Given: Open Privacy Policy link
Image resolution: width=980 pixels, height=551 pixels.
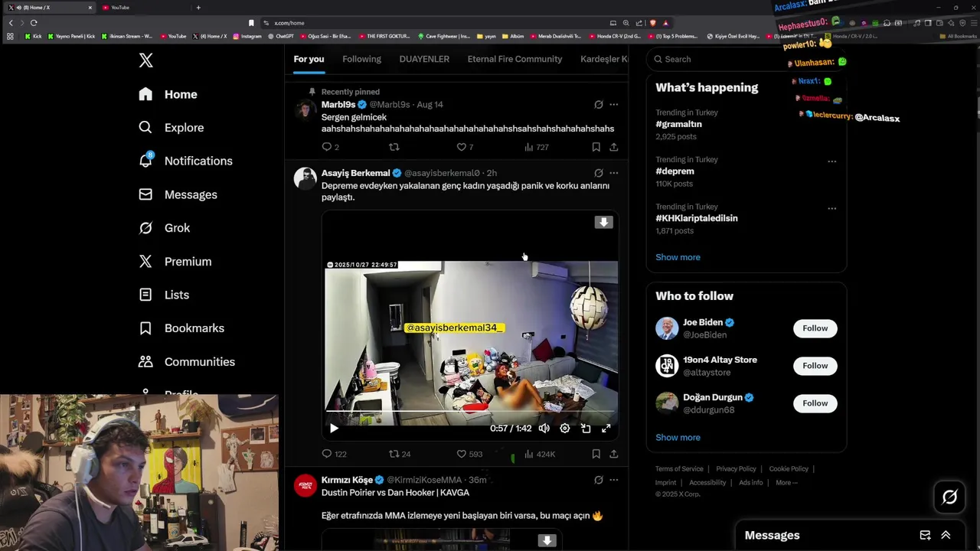Looking at the screenshot, I should pyautogui.click(x=736, y=469).
